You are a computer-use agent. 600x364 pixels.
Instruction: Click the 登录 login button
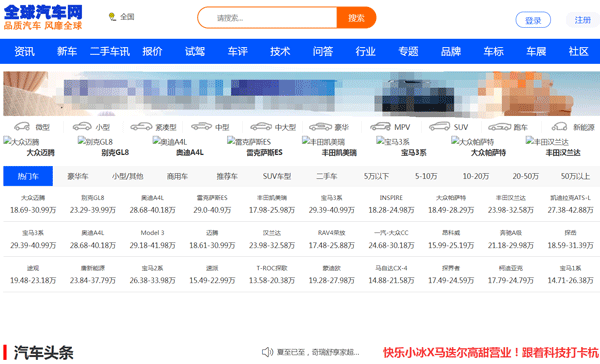[533, 20]
